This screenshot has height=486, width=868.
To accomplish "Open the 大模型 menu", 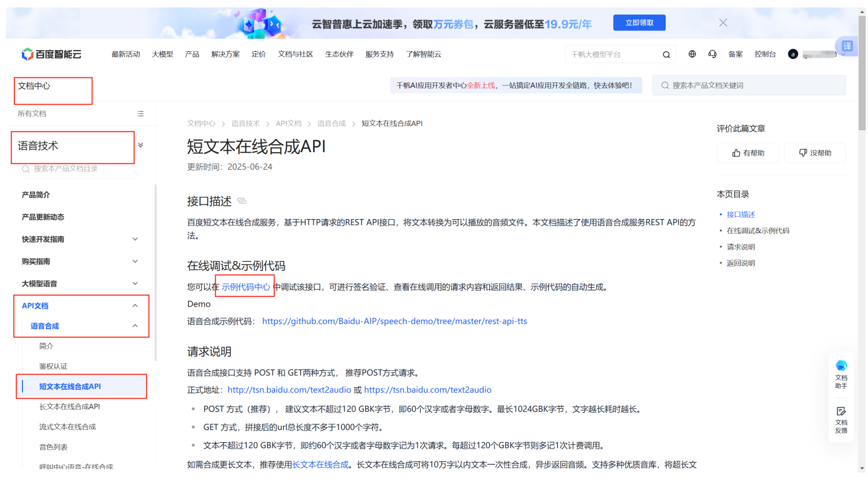I will [163, 54].
